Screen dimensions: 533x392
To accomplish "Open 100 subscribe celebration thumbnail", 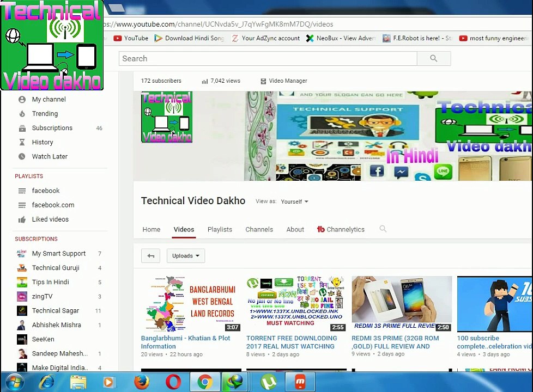I will pyautogui.click(x=495, y=304).
